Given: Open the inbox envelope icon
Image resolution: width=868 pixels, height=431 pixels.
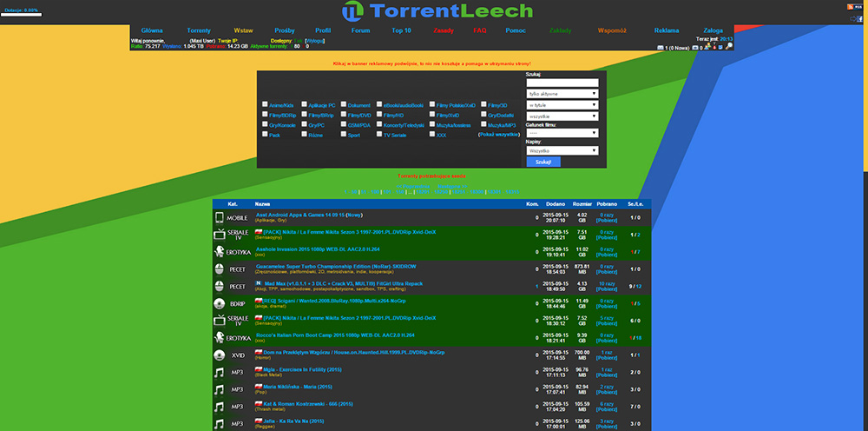Looking at the screenshot, I should point(661,48).
